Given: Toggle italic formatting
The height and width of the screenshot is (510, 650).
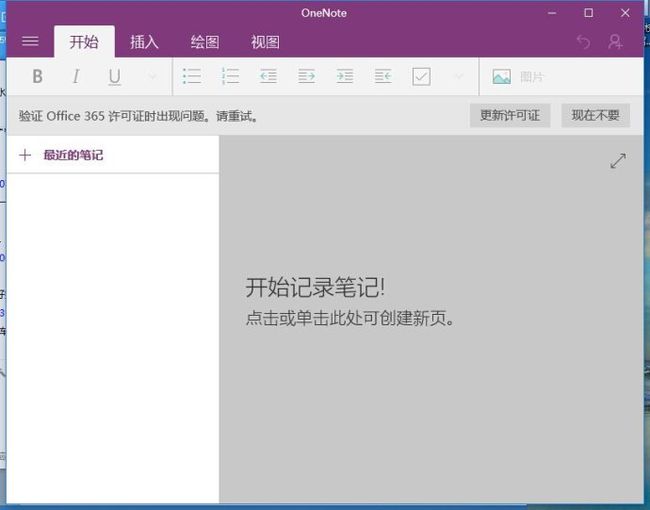Looking at the screenshot, I should (76, 76).
